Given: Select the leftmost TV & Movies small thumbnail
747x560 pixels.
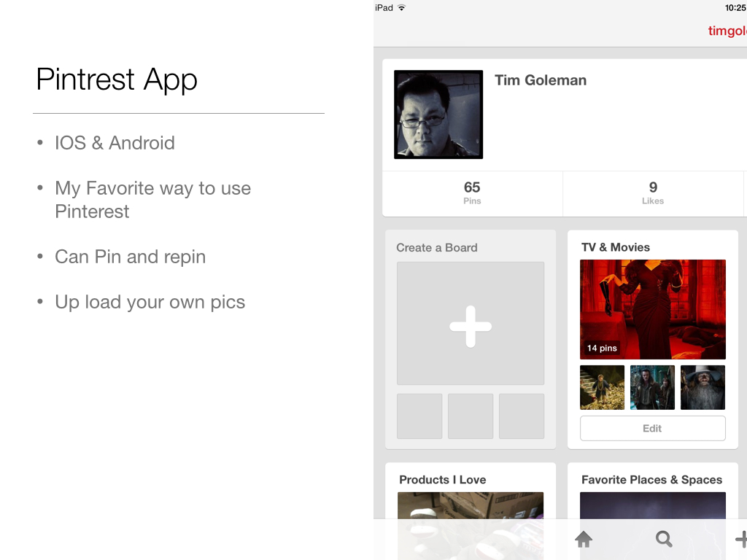Looking at the screenshot, I should pos(602,387).
